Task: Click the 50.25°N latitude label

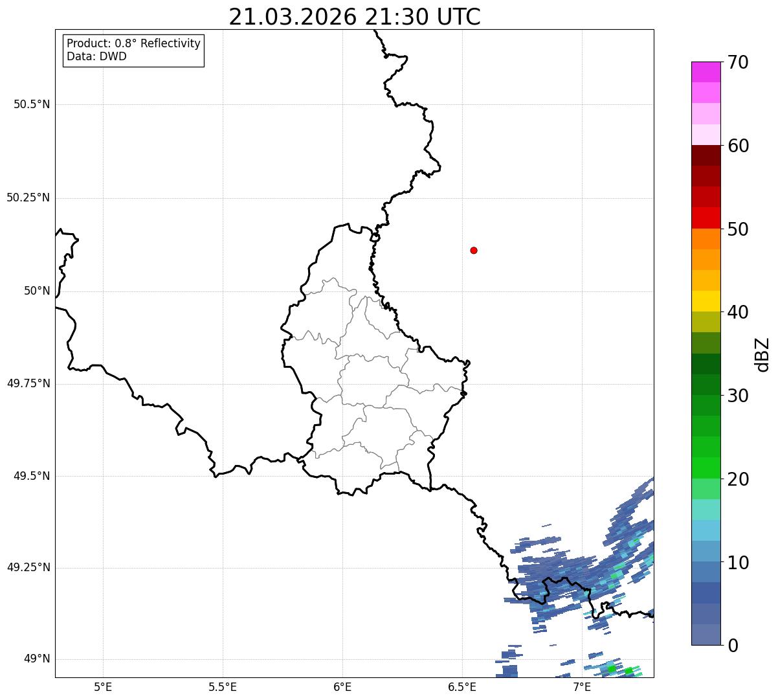Action: (28, 198)
